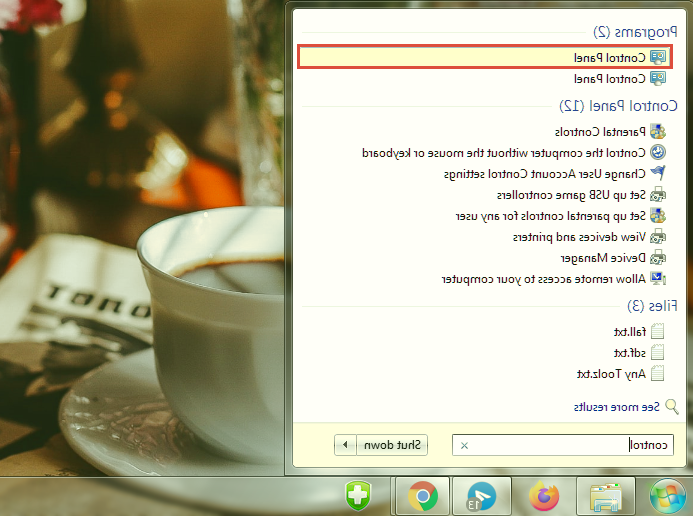Click the flag icon for User Account Control
The width and height of the screenshot is (693, 516).
(657, 173)
